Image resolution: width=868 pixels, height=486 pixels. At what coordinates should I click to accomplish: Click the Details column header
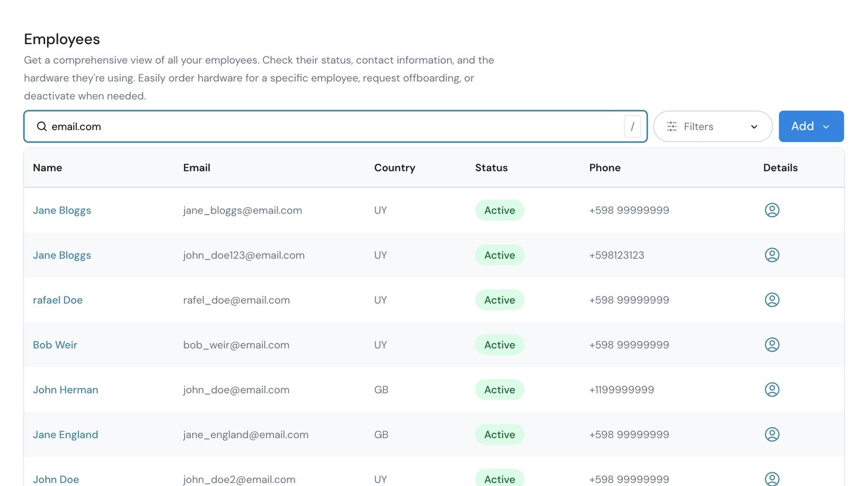(x=781, y=167)
